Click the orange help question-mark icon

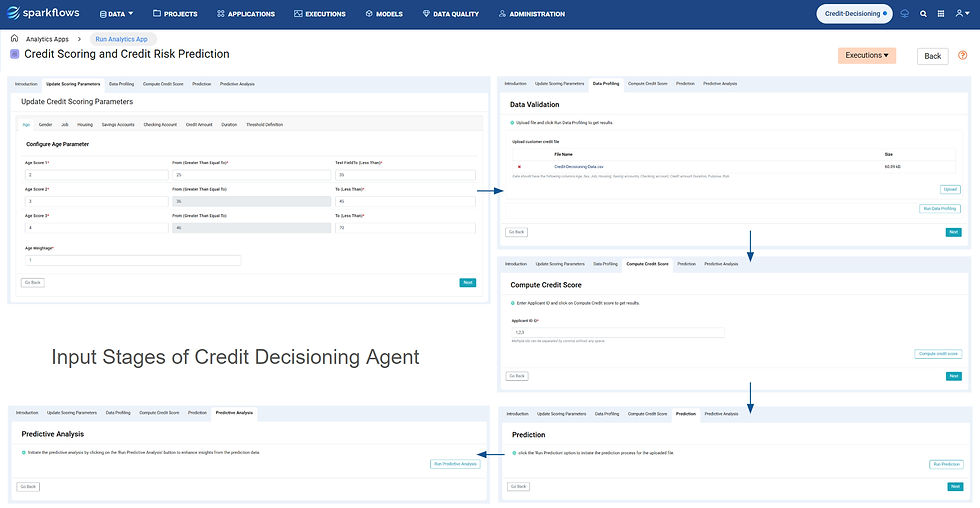coord(962,55)
